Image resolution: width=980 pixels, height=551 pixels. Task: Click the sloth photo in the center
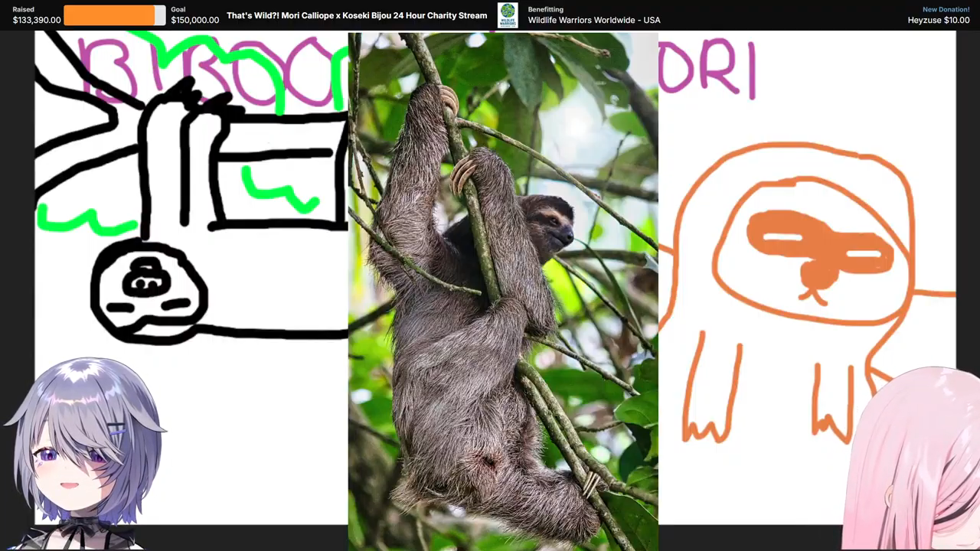click(x=503, y=291)
